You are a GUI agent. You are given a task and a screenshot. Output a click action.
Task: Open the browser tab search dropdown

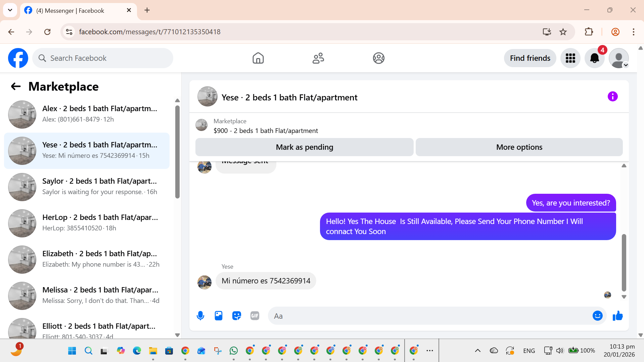tap(10, 10)
